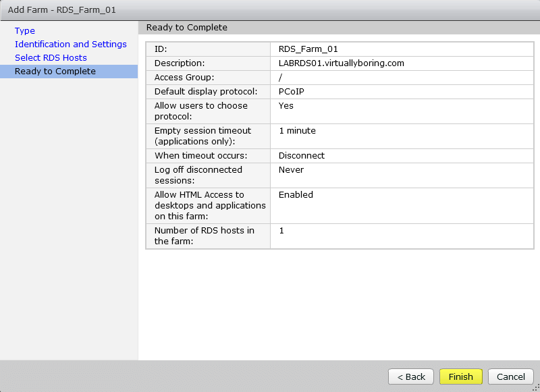Click the Description value LABRDS01.virtuallyboring.com

[335, 62]
